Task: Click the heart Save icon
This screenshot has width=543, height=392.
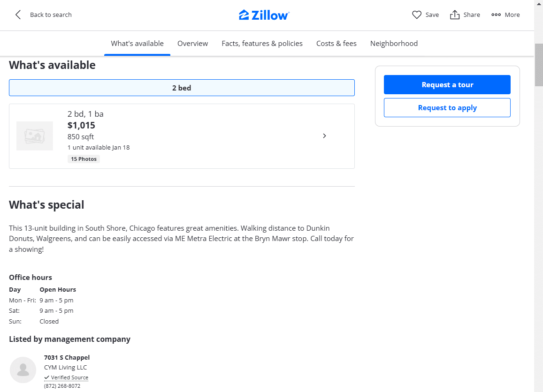Action: coord(417,15)
